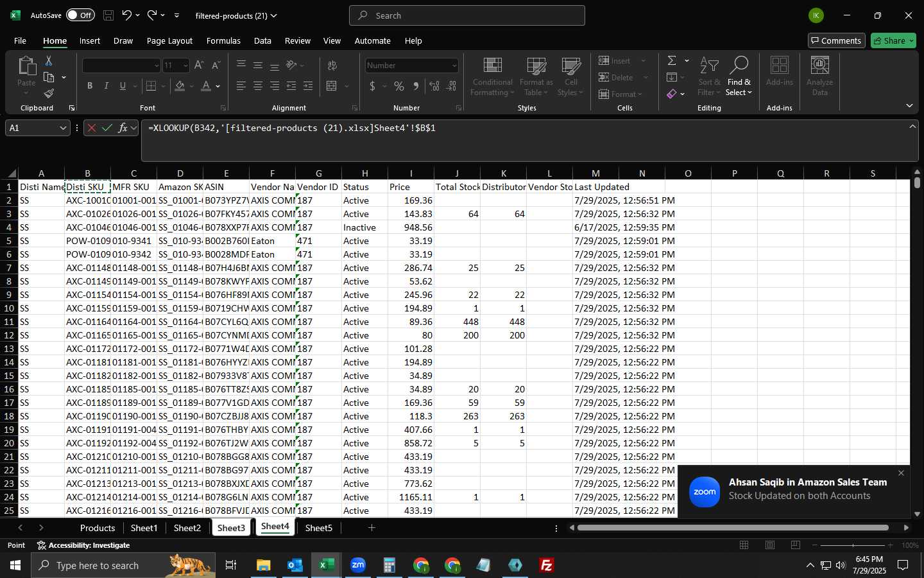Image resolution: width=924 pixels, height=578 pixels.
Task: Click the Percent Style icon
Action: 399,86
